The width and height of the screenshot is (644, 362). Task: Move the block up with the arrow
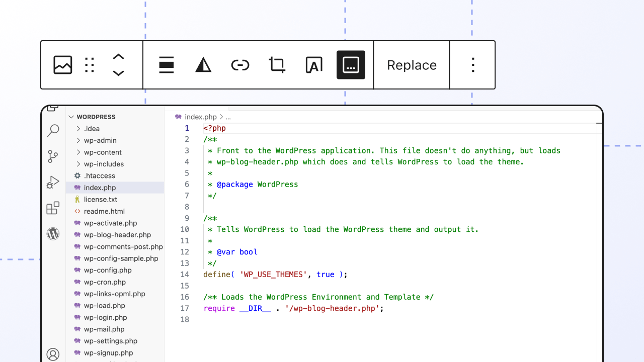(x=118, y=57)
